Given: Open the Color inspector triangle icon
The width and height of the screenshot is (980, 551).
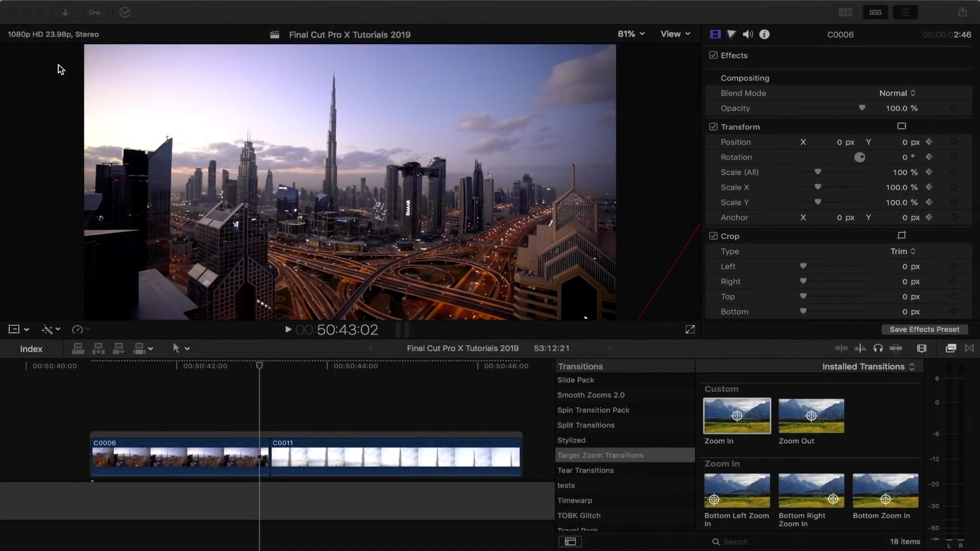Looking at the screenshot, I should click(x=731, y=34).
